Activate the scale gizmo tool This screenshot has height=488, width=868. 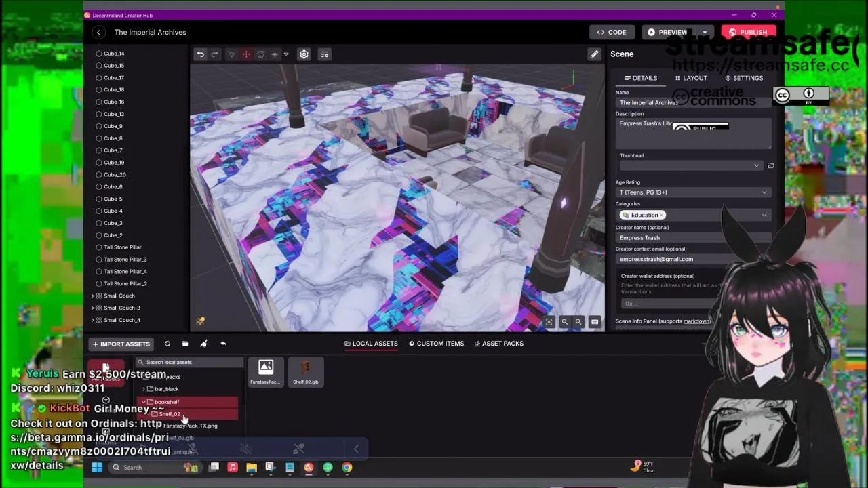point(275,54)
